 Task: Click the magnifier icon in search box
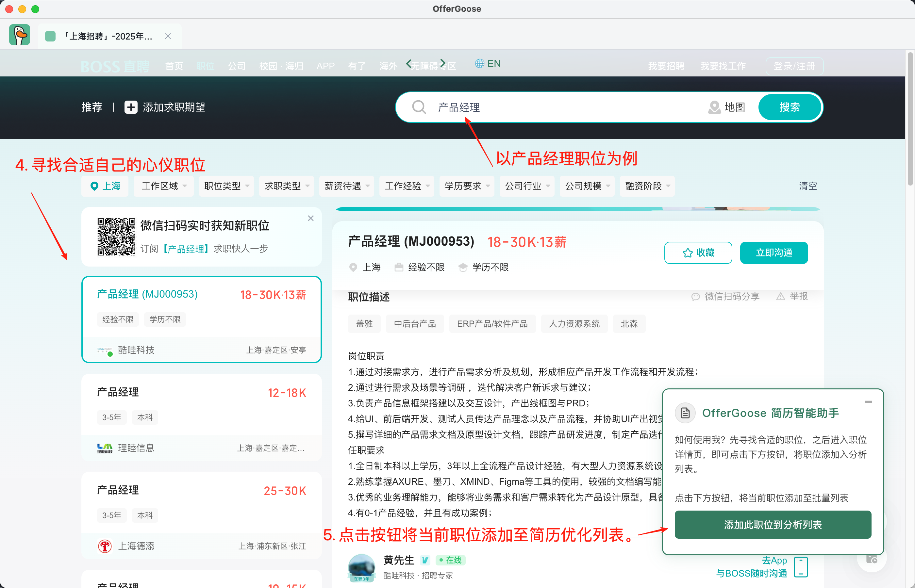419,107
